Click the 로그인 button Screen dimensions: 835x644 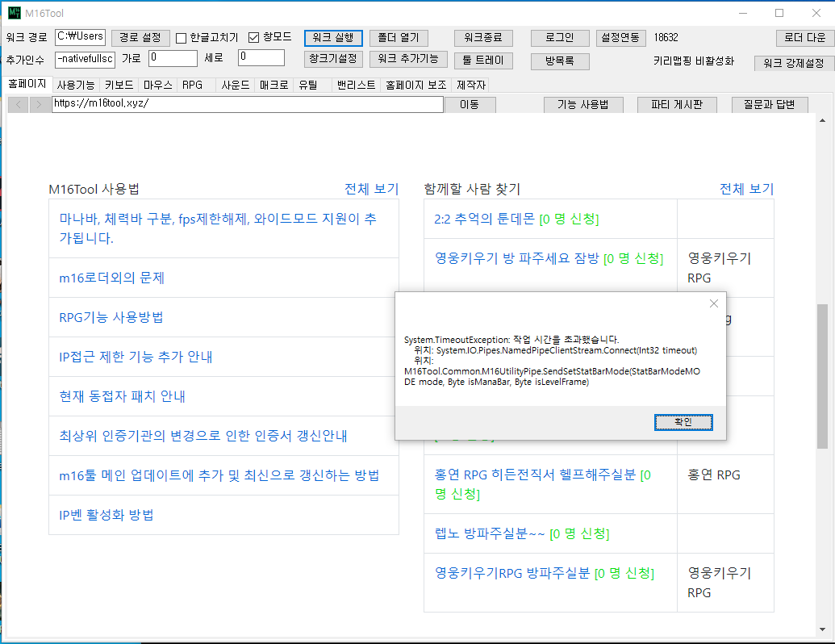click(560, 38)
